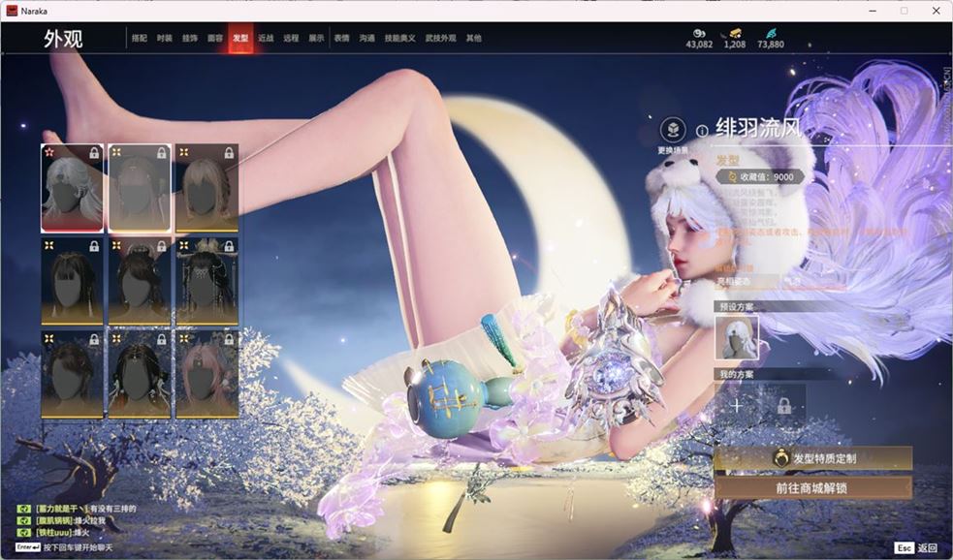Viewport: 953px width, 560px height.
Task: Click the 外观 page heading
Action: point(63,39)
